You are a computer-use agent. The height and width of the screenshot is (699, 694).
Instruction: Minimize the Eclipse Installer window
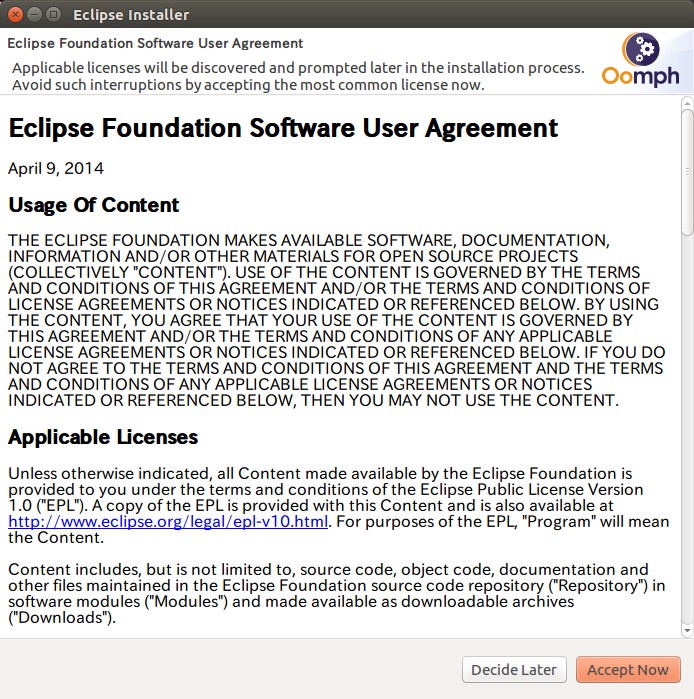[x=34, y=14]
